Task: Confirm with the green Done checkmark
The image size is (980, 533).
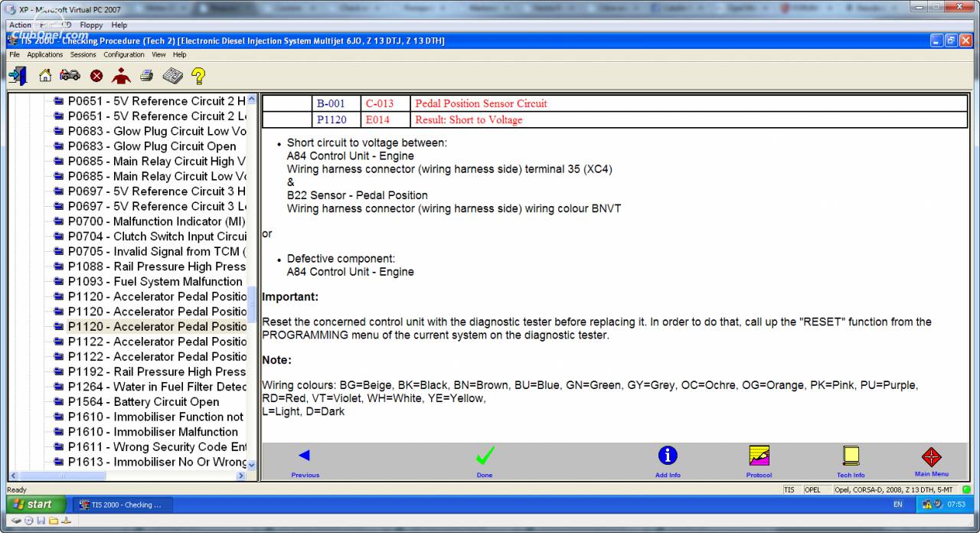Action: point(485,462)
